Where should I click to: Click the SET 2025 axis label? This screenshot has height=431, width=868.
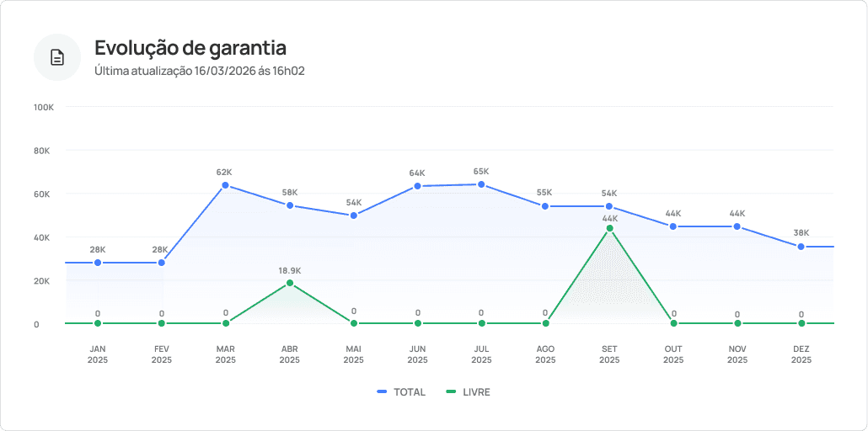click(x=609, y=354)
